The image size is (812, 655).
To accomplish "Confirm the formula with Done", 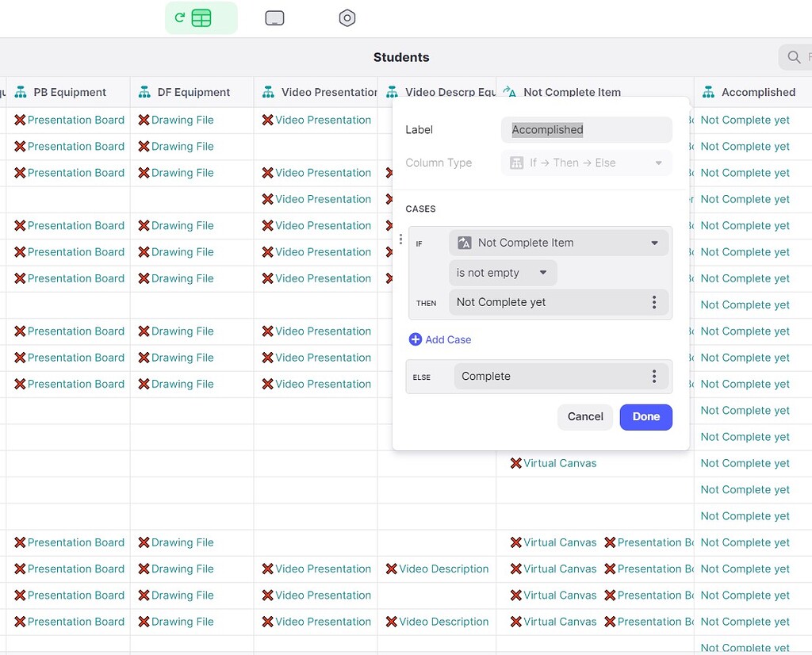I will tap(645, 416).
